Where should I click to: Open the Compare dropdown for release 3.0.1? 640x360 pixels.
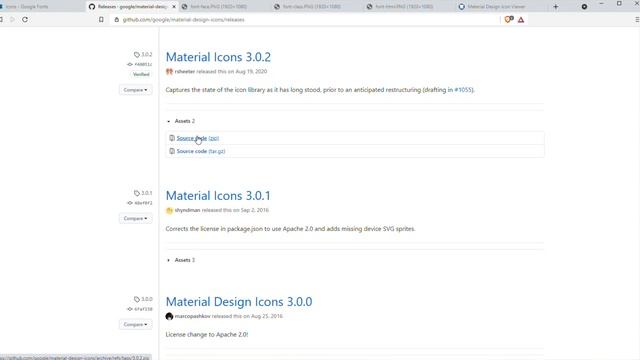(136, 218)
